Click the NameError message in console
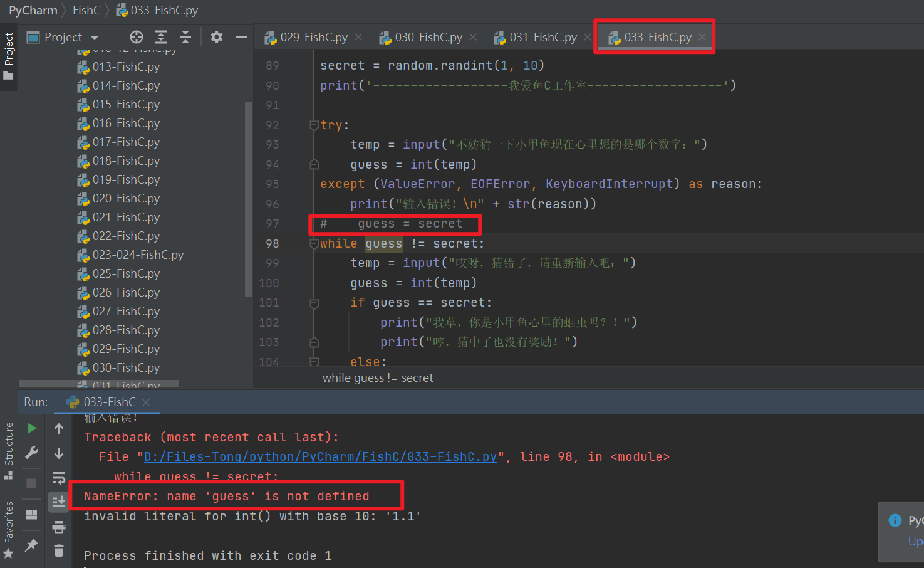Image resolution: width=924 pixels, height=568 pixels. (x=227, y=497)
